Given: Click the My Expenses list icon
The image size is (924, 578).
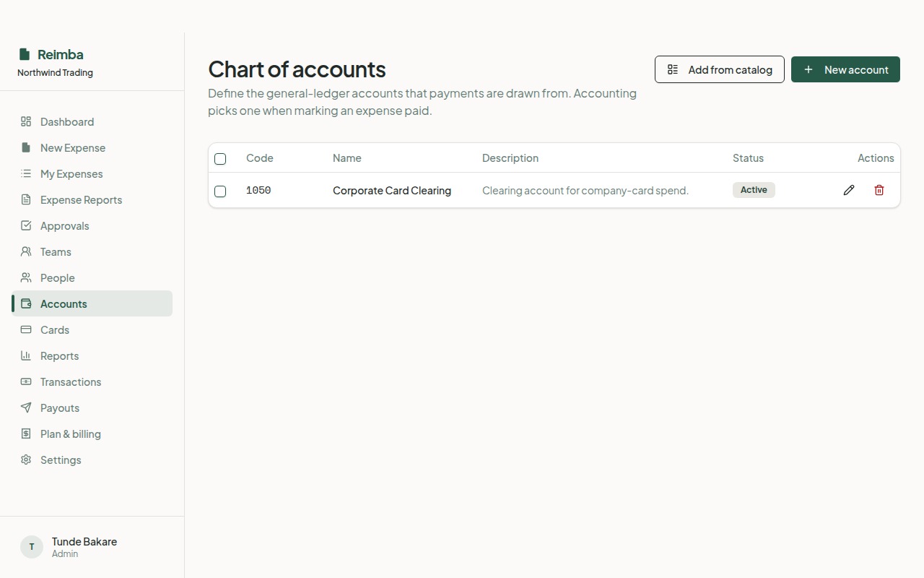Looking at the screenshot, I should click(x=26, y=173).
